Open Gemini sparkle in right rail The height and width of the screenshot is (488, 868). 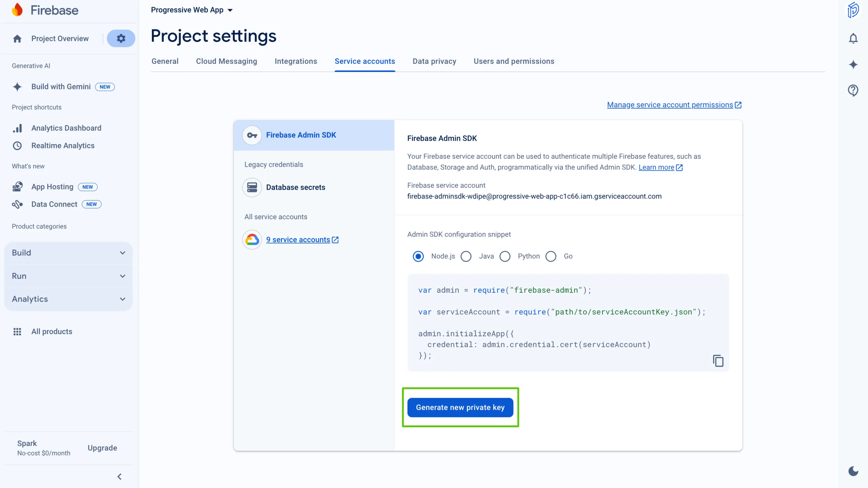(853, 64)
